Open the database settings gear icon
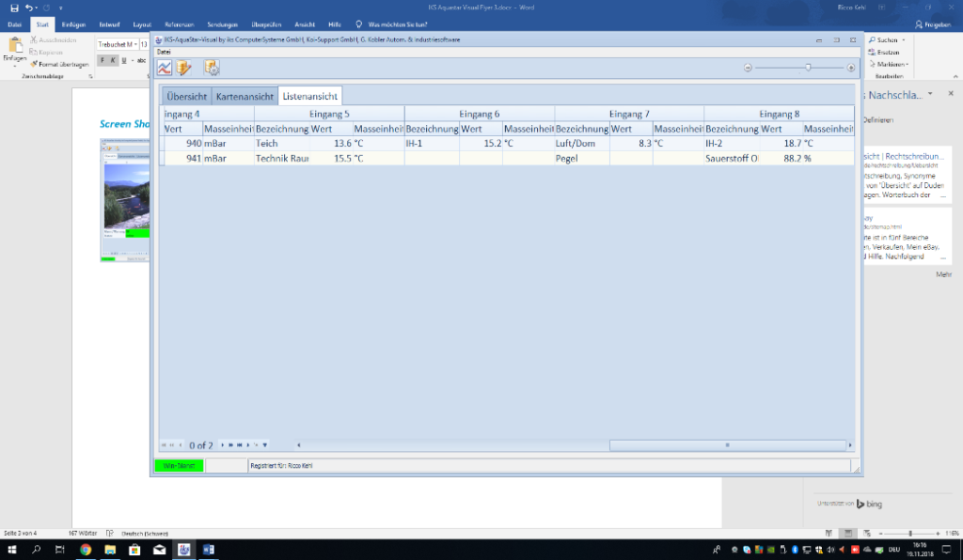Image resolution: width=963 pixels, height=560 pixels. click(212, 68)
